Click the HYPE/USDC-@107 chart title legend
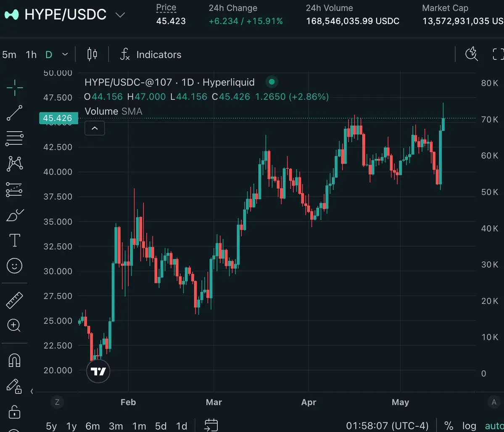504x432 pixels. pyautogui.click(x=169, y=82)
